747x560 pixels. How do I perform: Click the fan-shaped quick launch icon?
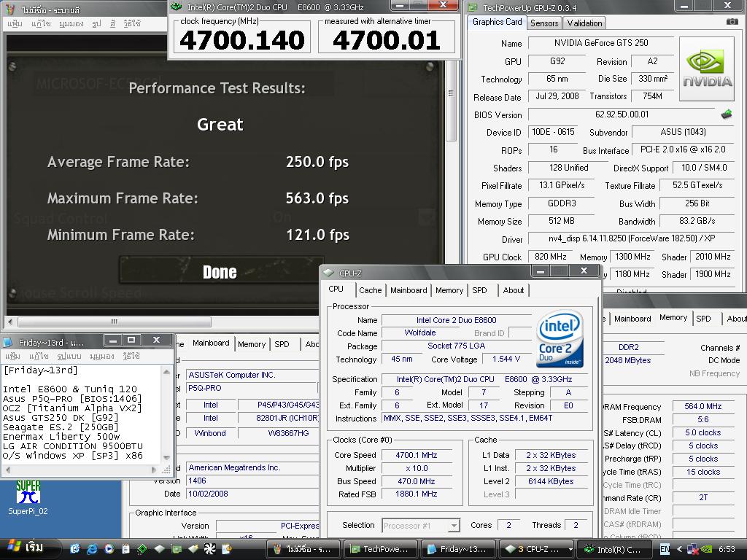(x=209, y=549)
